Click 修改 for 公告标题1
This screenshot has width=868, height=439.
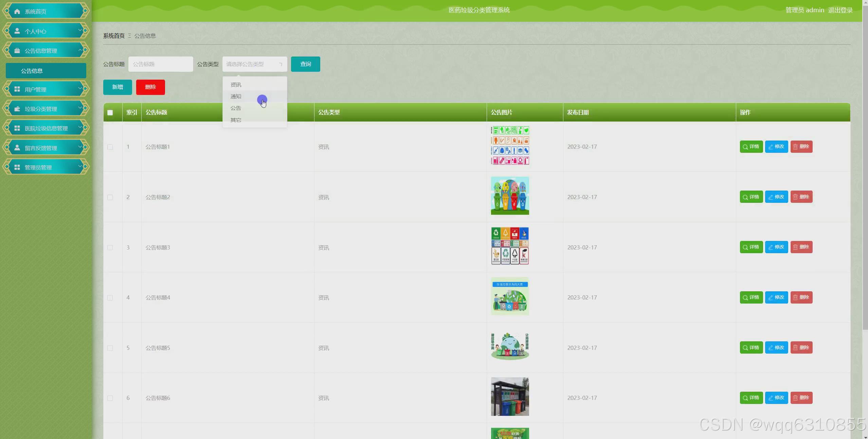(x=776, y=147)
